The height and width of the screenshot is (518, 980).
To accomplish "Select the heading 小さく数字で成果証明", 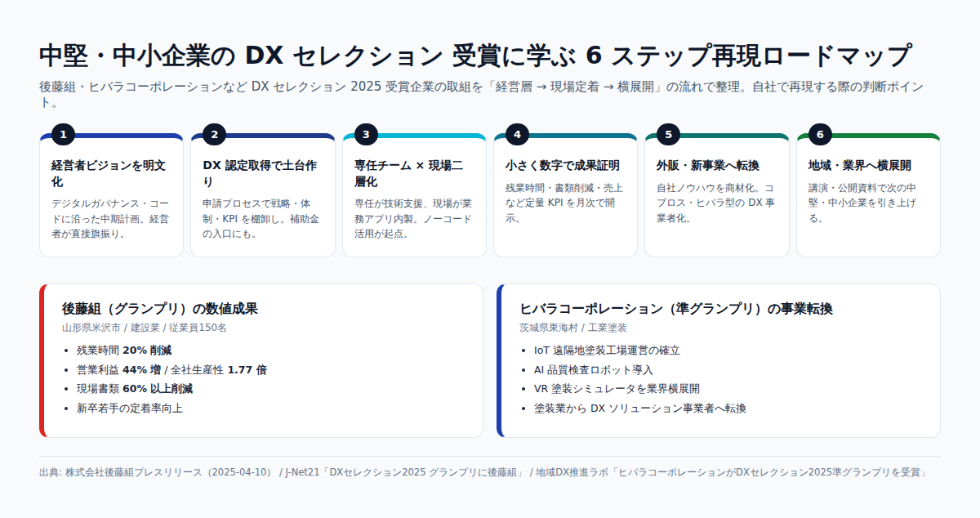I will pyautogui.click(x=563, y=165).
